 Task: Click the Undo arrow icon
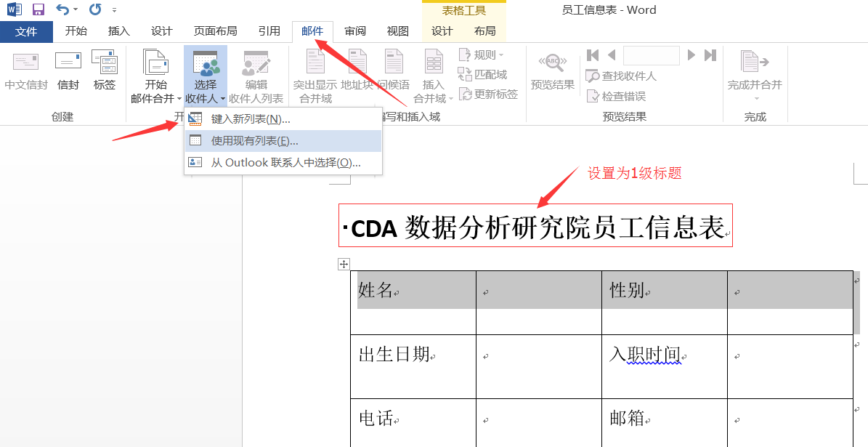pos(62,9)
